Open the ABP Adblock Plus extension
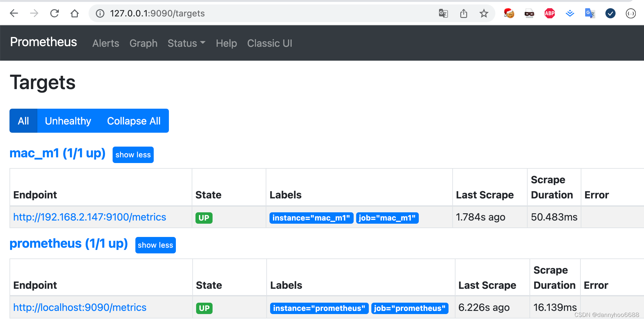 549,13
